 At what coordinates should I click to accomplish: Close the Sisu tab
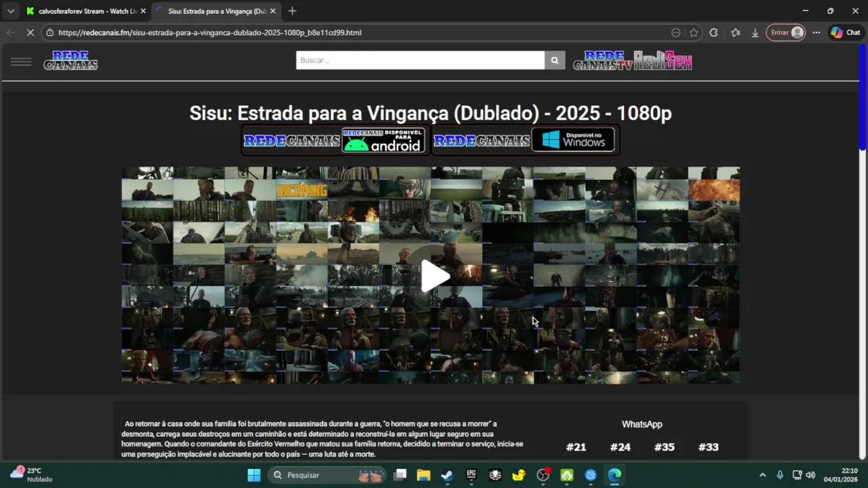pyautogui.click(x=273, y=11)
